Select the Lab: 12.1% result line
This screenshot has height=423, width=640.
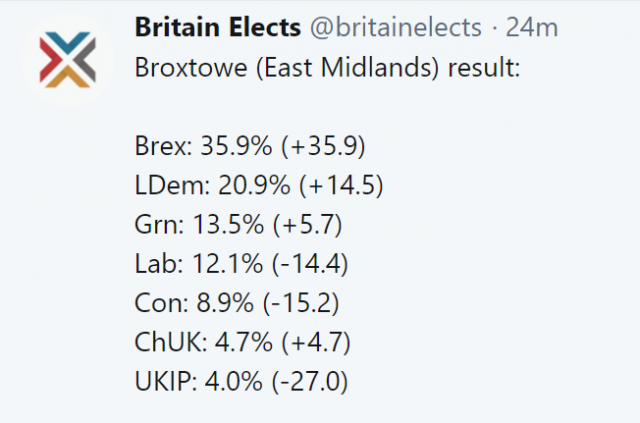pyautogui.click(x=241, y=263)
